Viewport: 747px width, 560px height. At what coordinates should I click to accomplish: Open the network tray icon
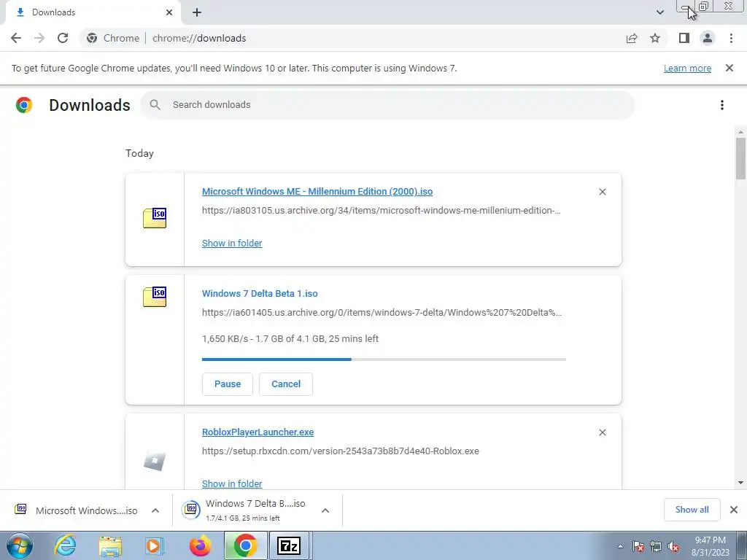point(656,547)
